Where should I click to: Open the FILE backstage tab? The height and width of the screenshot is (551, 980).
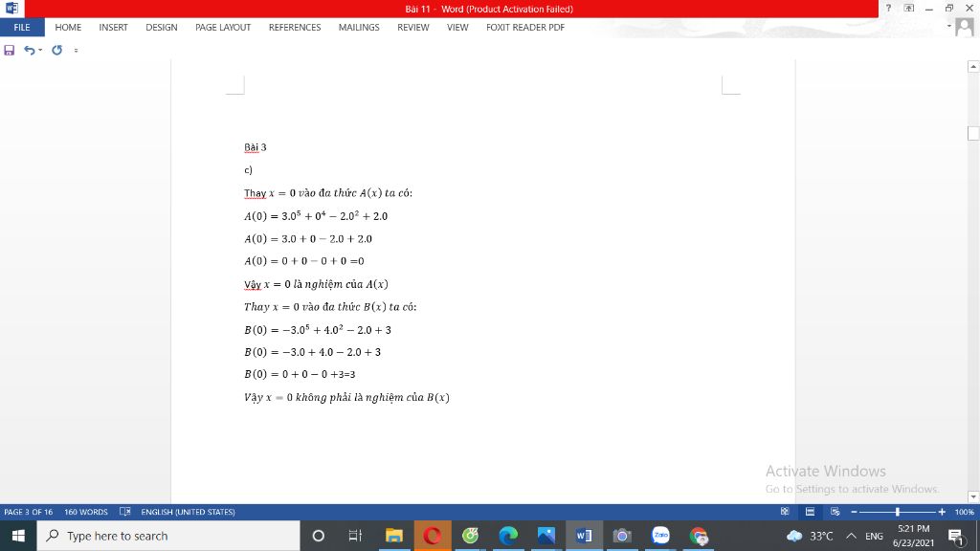(x=22, y=28)
